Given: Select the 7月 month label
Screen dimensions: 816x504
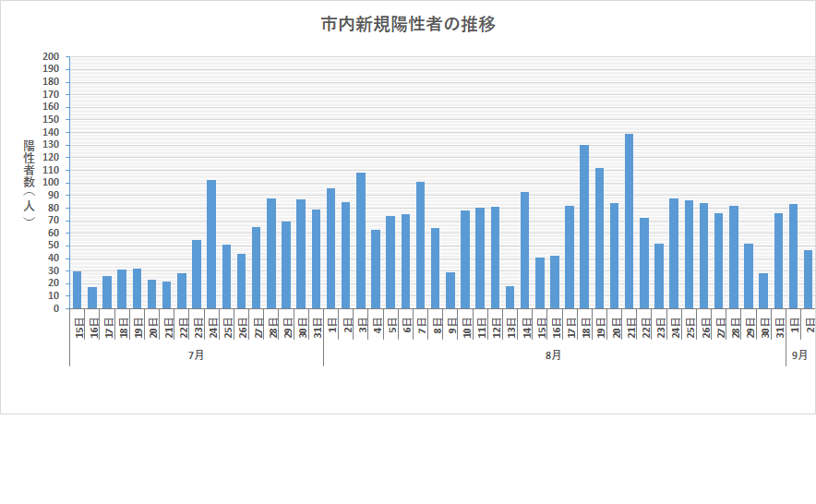Looking at the screenshot, I should pyautogui.click(x=197, y=355).
